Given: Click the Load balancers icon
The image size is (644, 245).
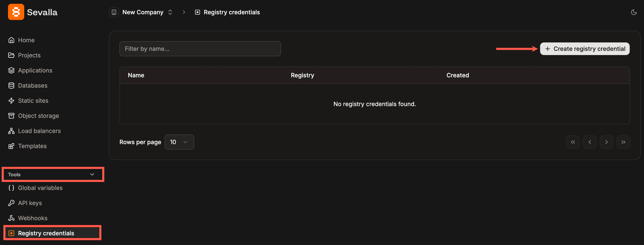Looking at the screenshot, I should click(11, 131).
